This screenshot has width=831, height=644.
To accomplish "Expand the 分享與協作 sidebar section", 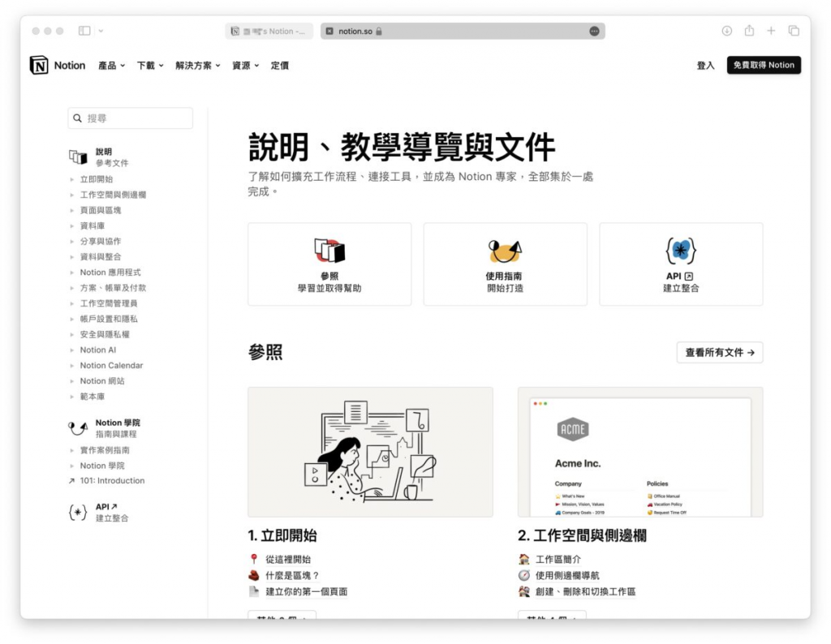I will (72, 242).
